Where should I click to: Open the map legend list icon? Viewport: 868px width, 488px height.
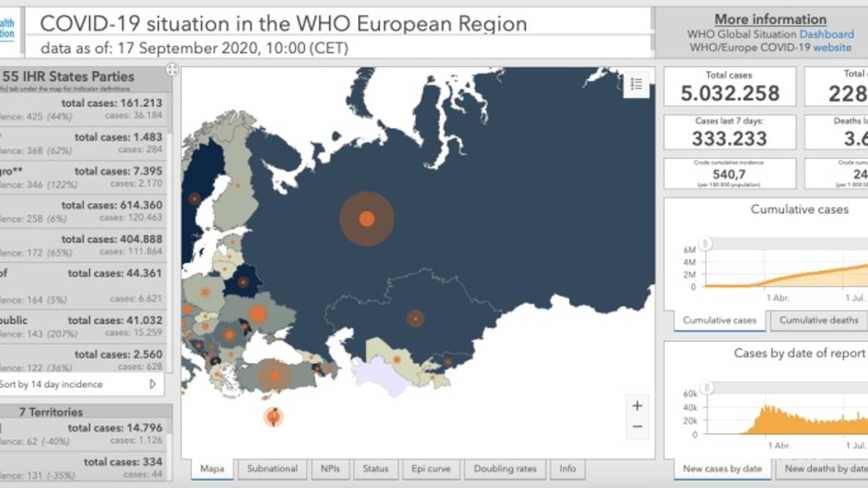(x=637, y=84)
